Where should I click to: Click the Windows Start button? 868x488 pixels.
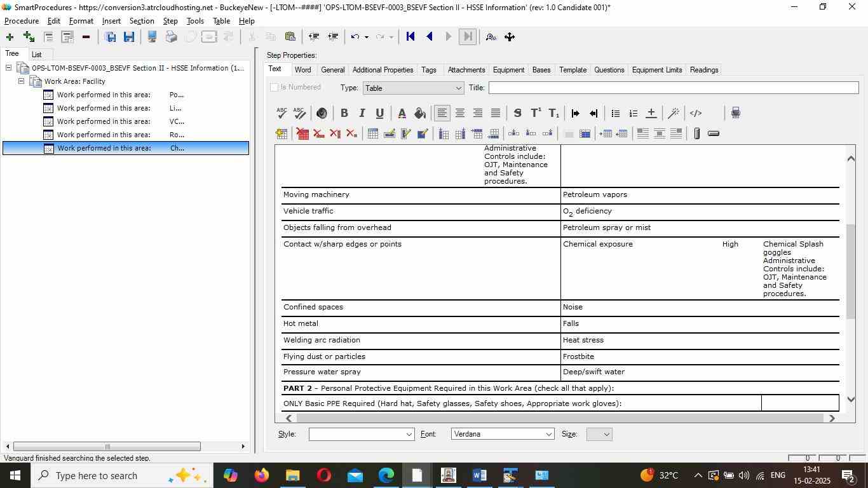click(15, 475)
